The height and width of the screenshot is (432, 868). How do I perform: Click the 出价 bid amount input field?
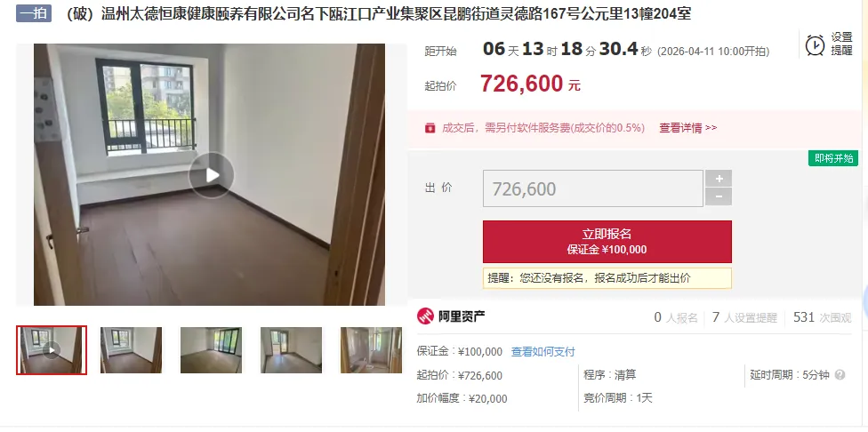pos(593,188)
